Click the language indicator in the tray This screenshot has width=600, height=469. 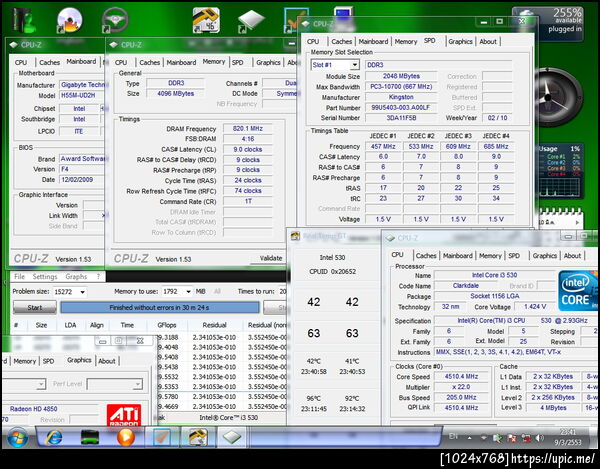[x=453, y=436]
